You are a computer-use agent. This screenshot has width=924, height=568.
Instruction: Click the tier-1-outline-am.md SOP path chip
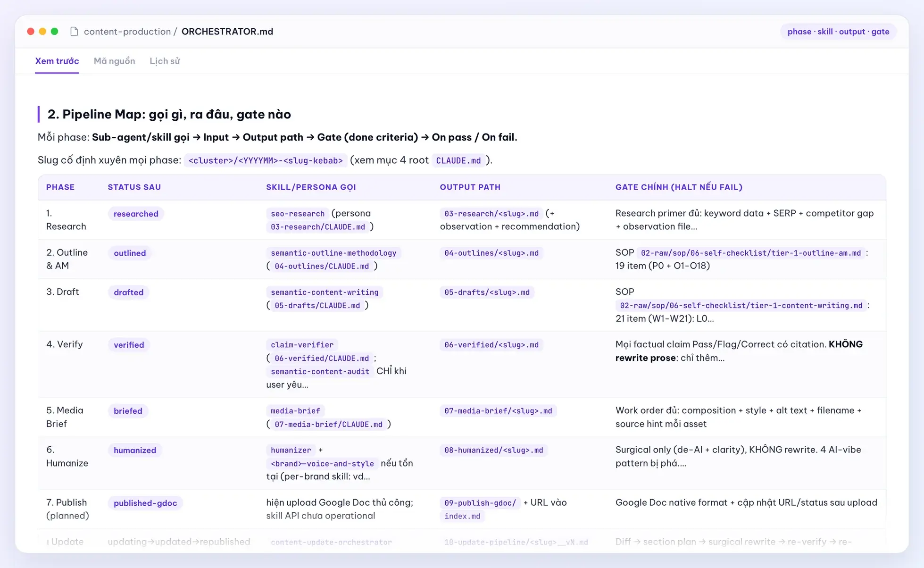pyautogui.click(x=751, y=253)
